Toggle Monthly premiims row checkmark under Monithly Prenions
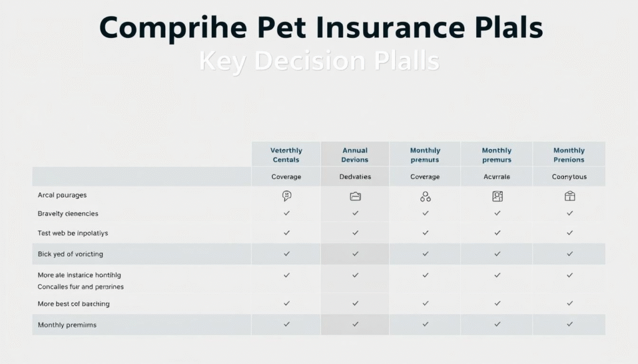The width and height of the screenshot is (638, 364). [x=569, y=324]
